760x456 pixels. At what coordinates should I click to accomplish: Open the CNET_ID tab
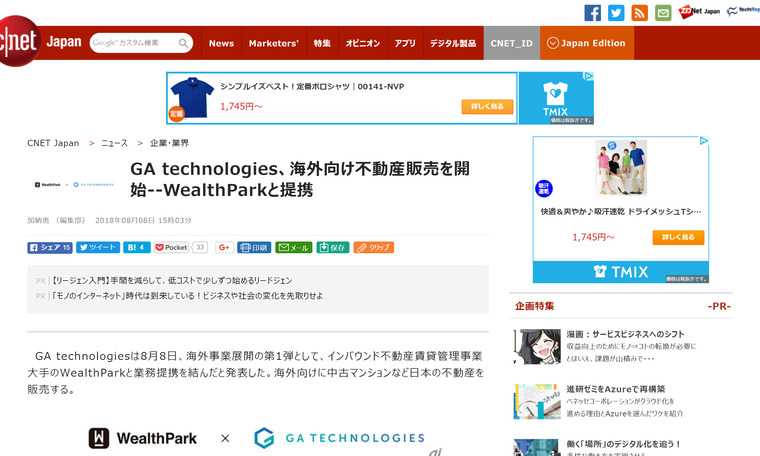coord(510,43)
